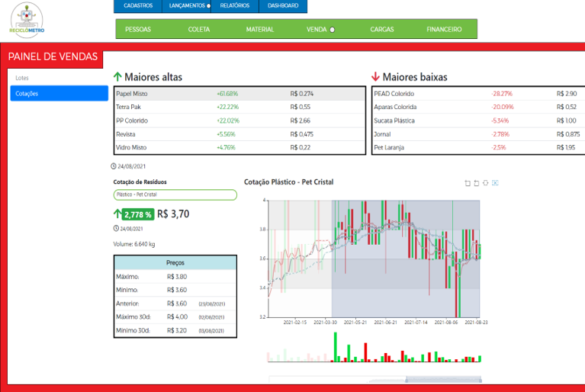Click the chart's bottom time range slider
Image resolution: width=585 pixels, height=392 pixels.
(x=374, y=379)
